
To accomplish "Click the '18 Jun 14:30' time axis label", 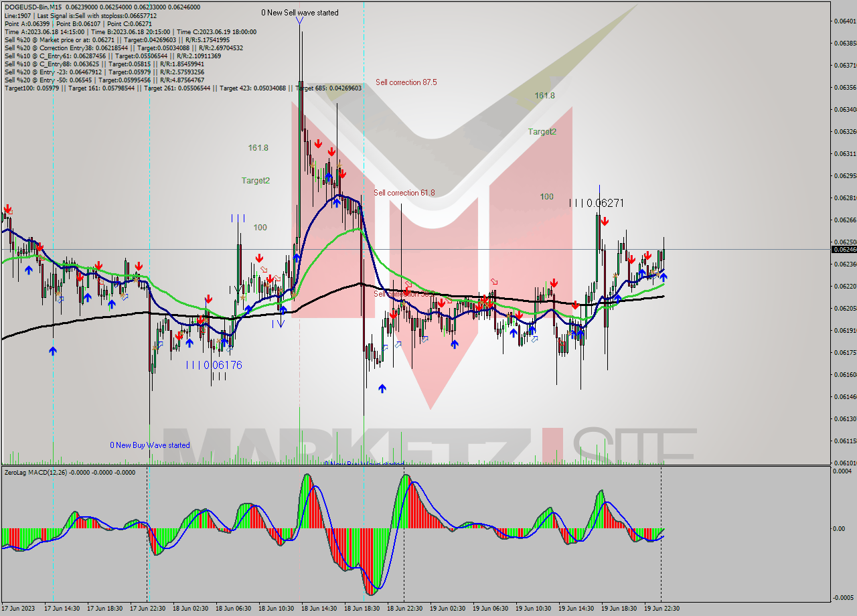I will [x=319, y=609].
